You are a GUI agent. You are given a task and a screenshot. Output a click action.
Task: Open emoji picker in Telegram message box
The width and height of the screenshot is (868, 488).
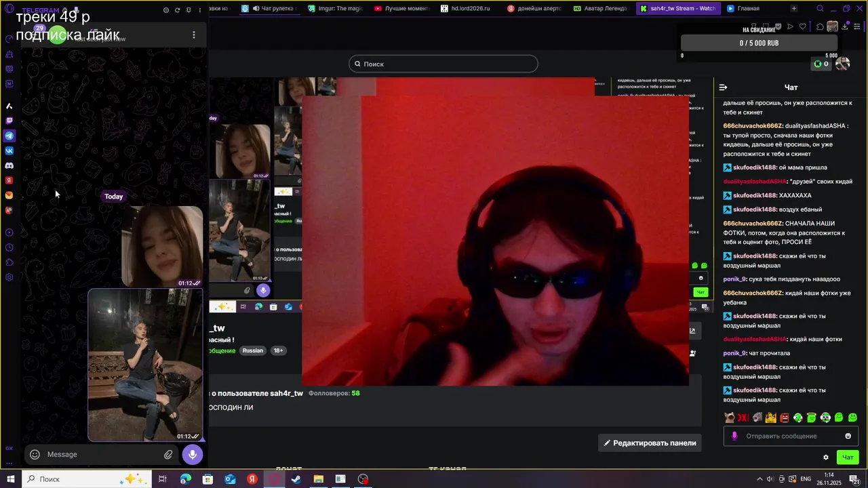click(35, 455)
